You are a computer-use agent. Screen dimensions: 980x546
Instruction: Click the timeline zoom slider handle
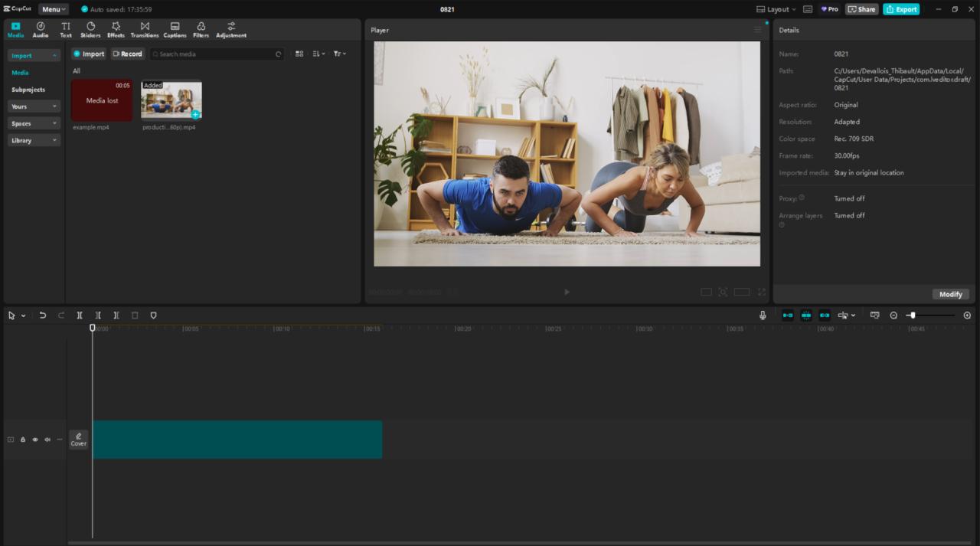[912, 316]
